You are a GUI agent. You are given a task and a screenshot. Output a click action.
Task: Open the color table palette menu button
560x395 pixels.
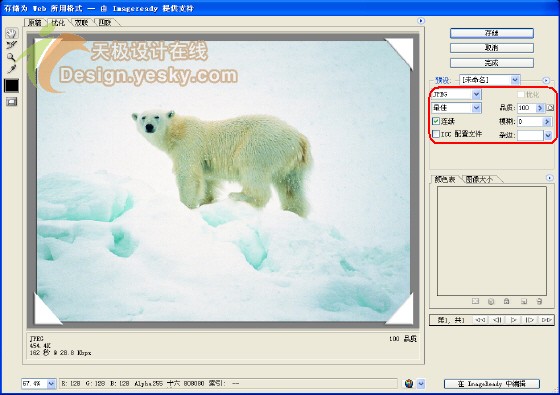550,178
